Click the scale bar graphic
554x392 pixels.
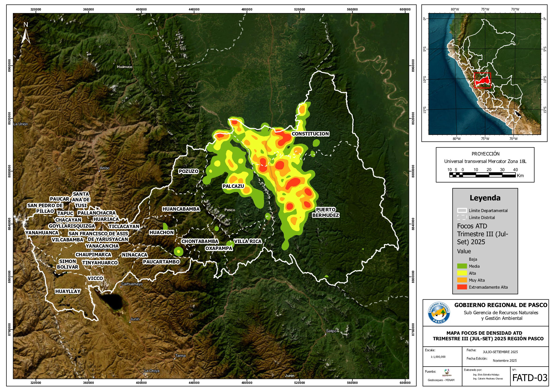482,175
